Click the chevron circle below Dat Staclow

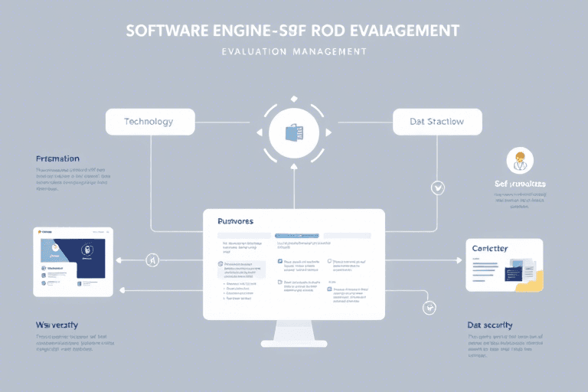(x=438, y=186)
